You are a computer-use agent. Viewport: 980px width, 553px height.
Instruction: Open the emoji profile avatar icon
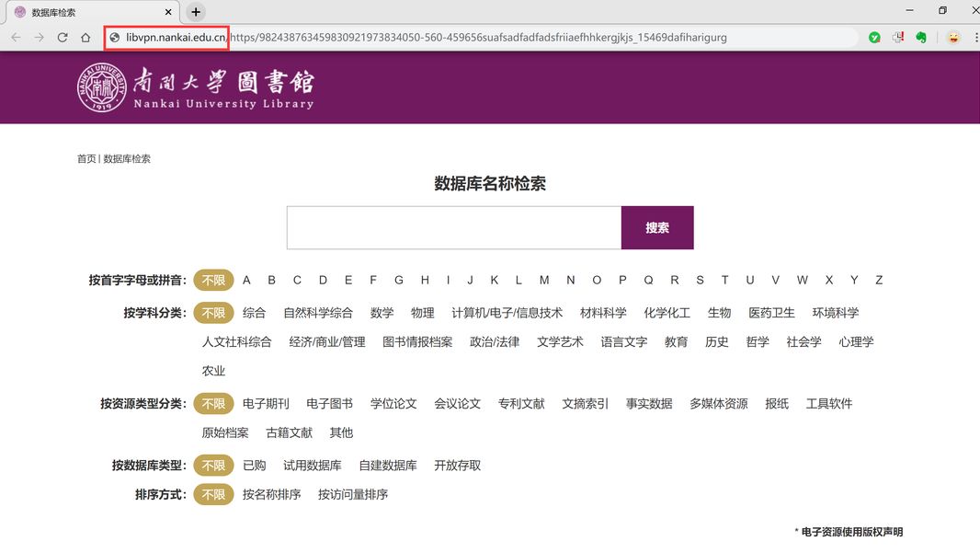[953, 38]
